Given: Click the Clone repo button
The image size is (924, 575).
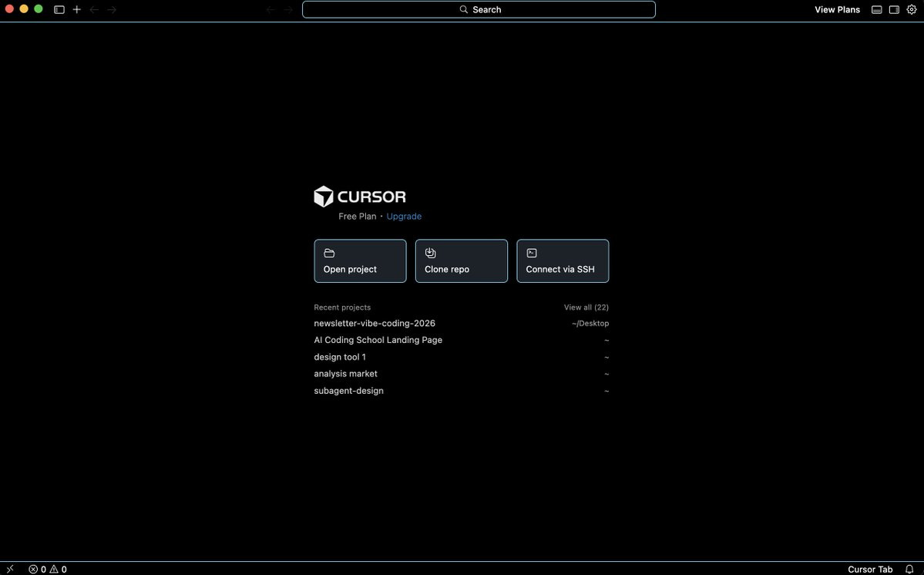Looking at the screenshot, I should pos(462,261).
